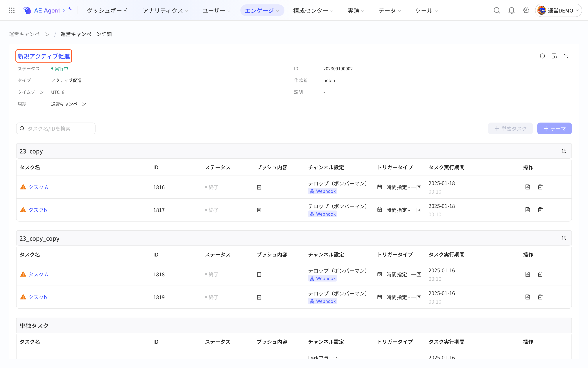The height and width of the screenshot is (368, 588).
Task: Click the Webhook tag in row 1816
Action: coord(323,191)
